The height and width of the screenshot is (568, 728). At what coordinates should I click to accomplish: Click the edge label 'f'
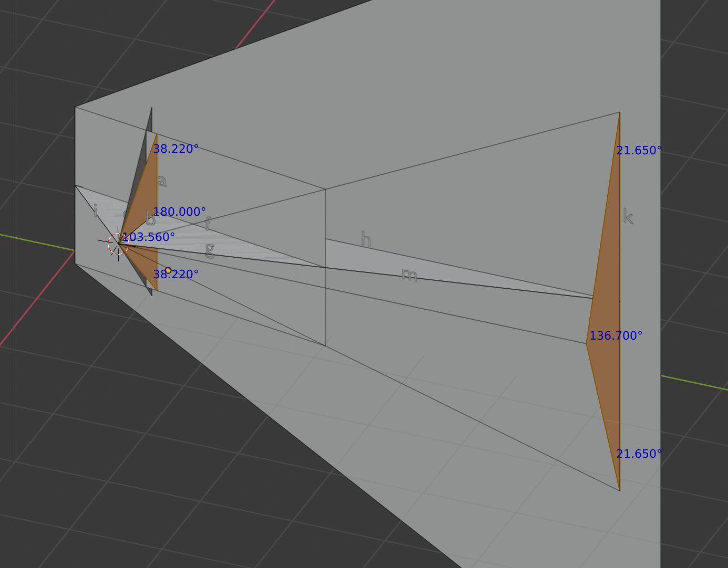[207, 224]
